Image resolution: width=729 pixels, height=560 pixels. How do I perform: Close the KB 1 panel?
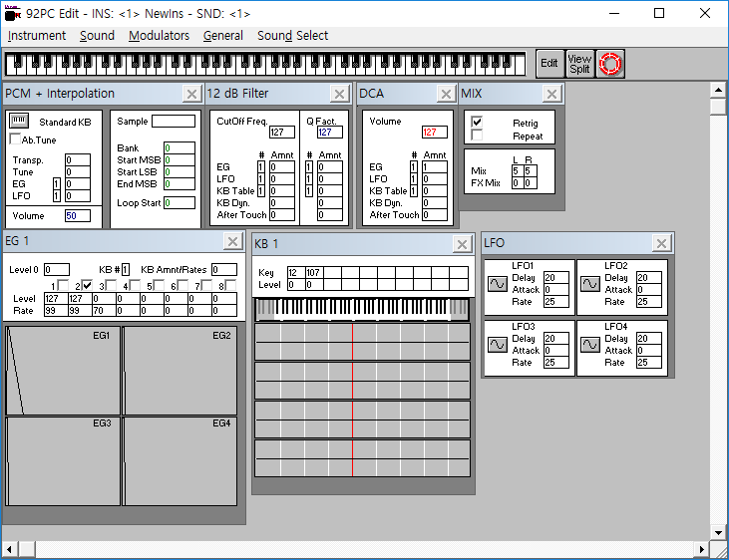462,244
